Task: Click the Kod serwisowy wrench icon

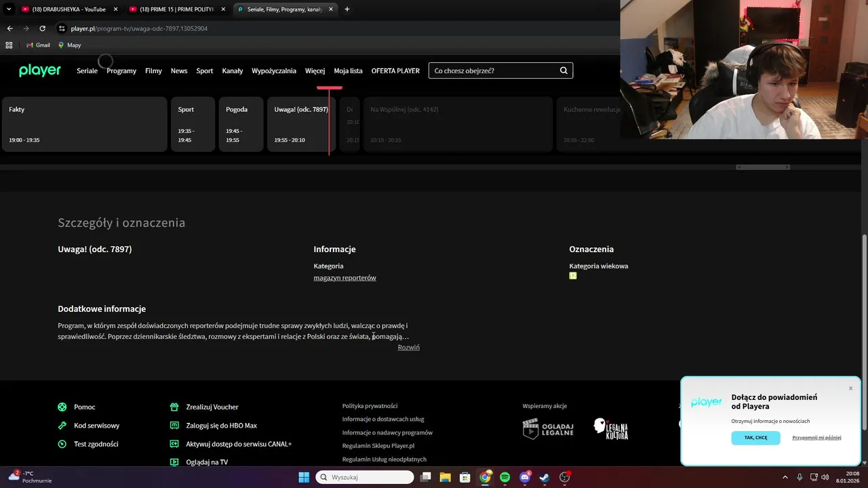Action: [62, 426]
